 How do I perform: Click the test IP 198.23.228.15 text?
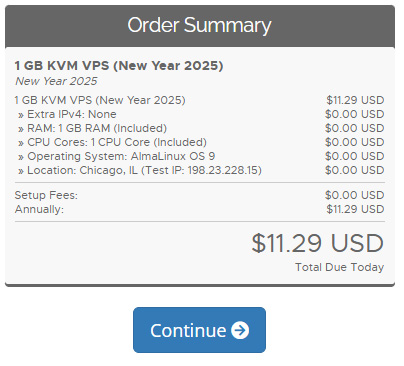[223, 170]
